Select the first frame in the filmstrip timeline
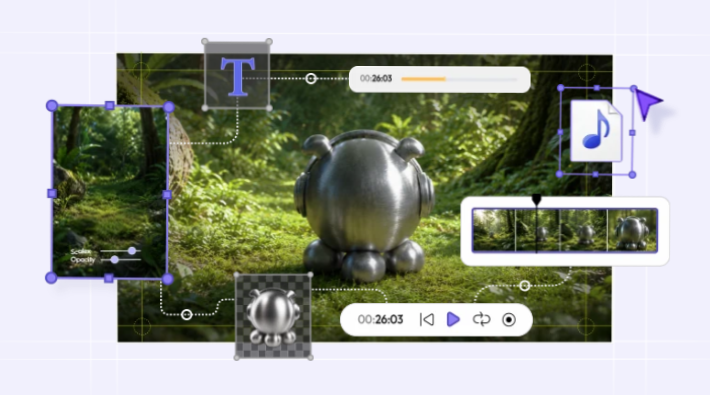This screenshot has height=395, width=710. 494,230
